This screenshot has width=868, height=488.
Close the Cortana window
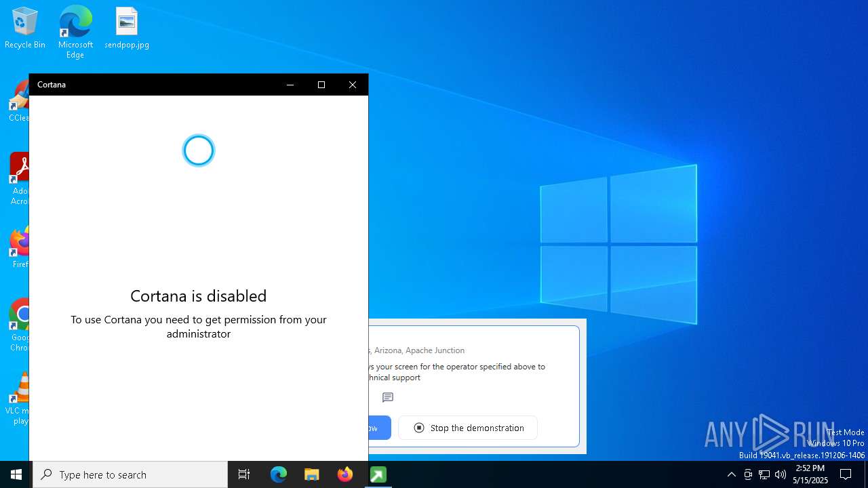coord(353,85)
